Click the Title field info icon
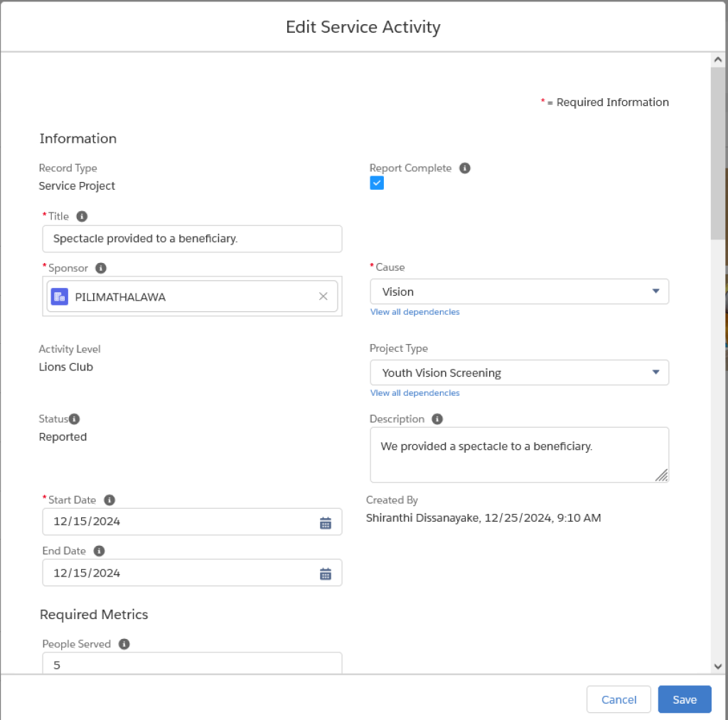 (x=82, y=216)
